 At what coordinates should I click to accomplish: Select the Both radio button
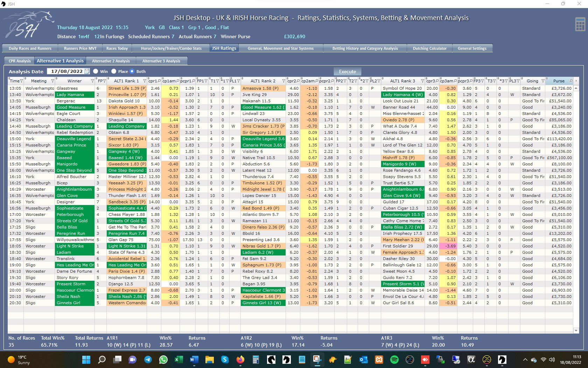point(132,71)
